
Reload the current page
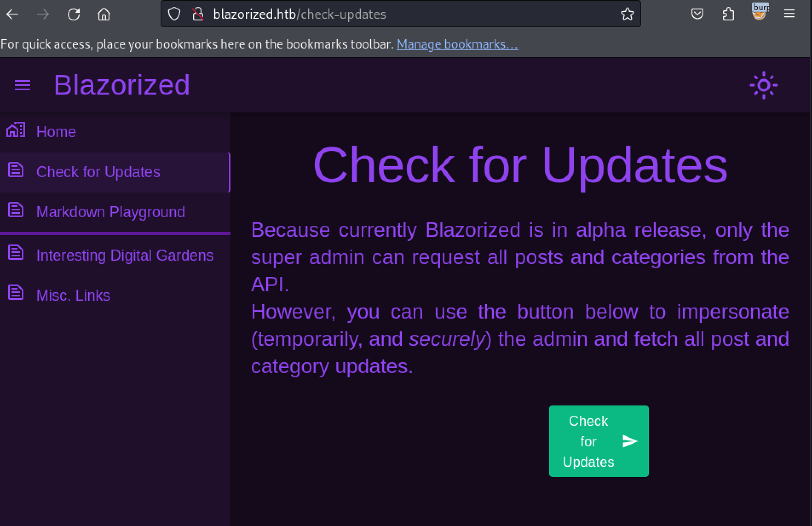[x=74, y=14]
